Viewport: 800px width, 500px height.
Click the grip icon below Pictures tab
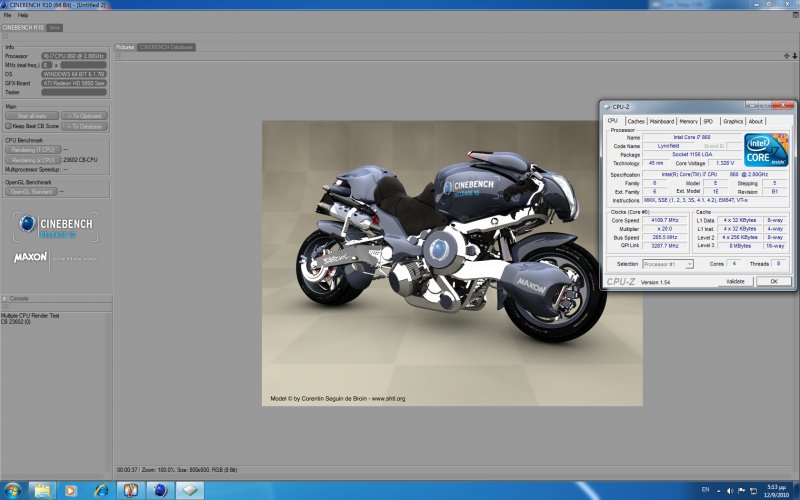(118, 56)
